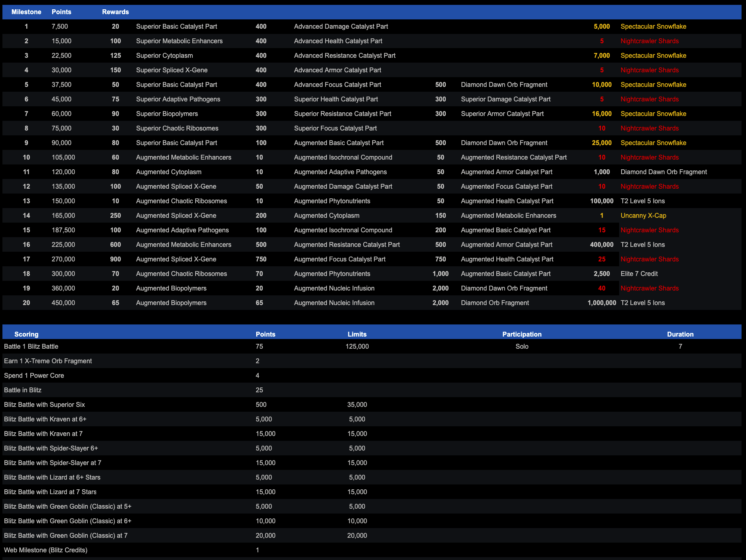Screen dimensions: 746x560
Task: Select Augmented Resistance Catalyst Part in milestone 10
Action: click(514, 157)
